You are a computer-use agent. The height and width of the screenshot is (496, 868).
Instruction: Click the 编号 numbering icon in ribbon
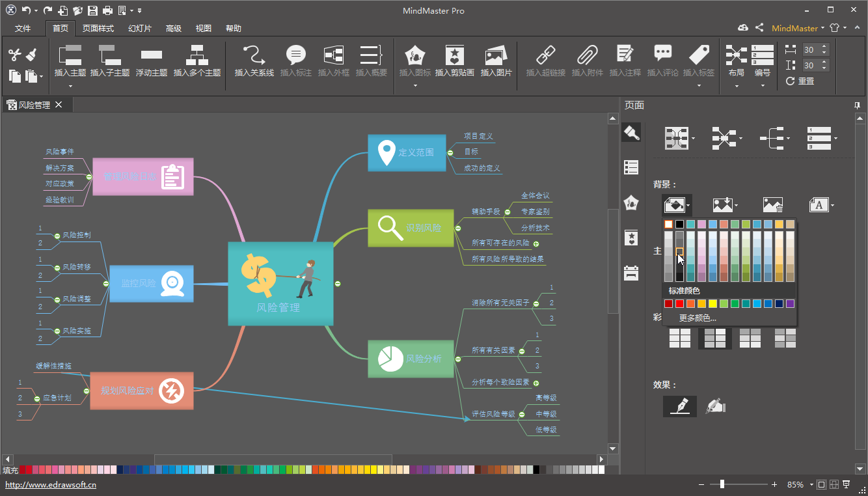(x=762, y=56)
